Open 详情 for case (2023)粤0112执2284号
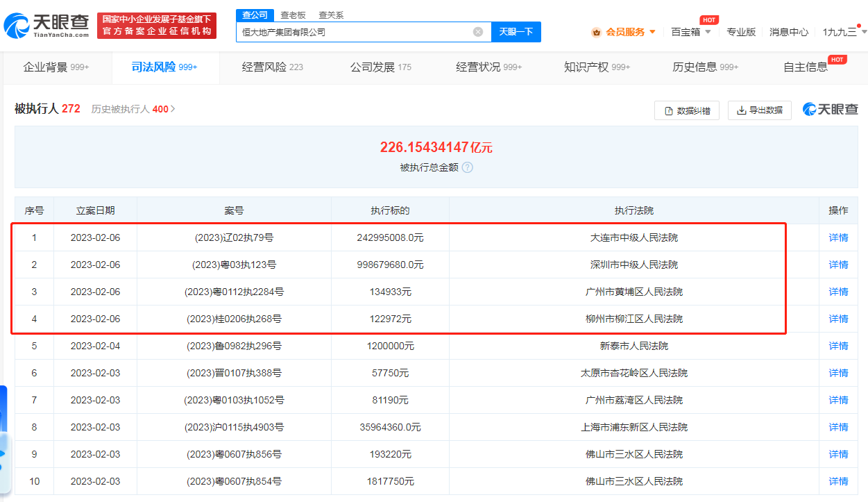The width and height of the screenshot is (868, 502). [838, 292]
